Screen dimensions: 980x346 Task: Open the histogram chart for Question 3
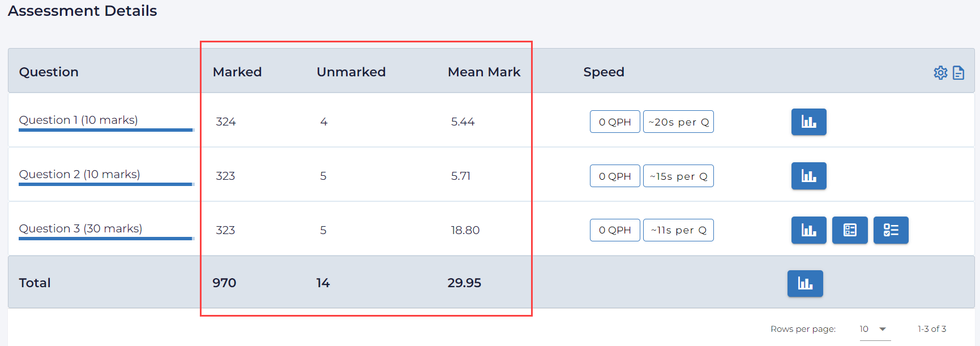(808, 230)
